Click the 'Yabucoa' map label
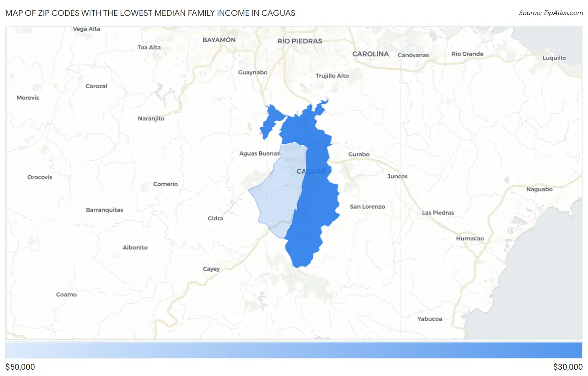Screen dimensions: 588x376 [429, 319]
